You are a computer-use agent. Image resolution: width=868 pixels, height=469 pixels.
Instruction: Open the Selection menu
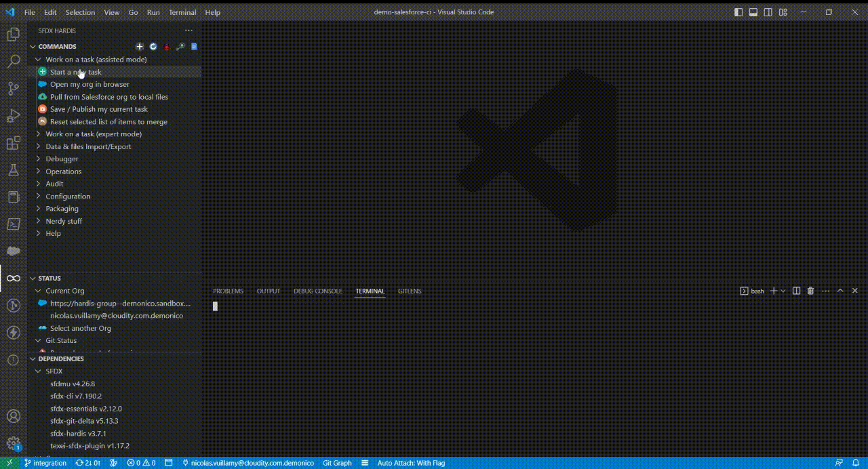(81, 12)
